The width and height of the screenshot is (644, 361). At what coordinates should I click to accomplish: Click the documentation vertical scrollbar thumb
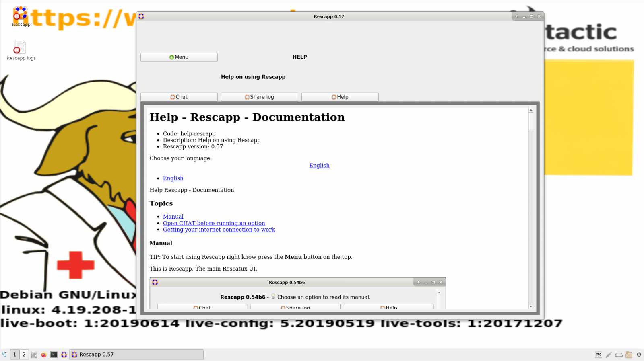point(531,122)
